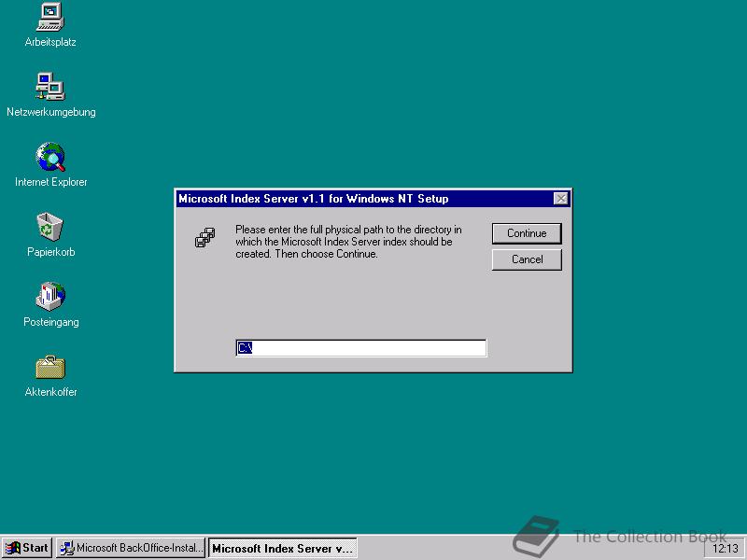Click the index directory path field
The width and height of the screenshot is (747, 560).
(361, 347)
